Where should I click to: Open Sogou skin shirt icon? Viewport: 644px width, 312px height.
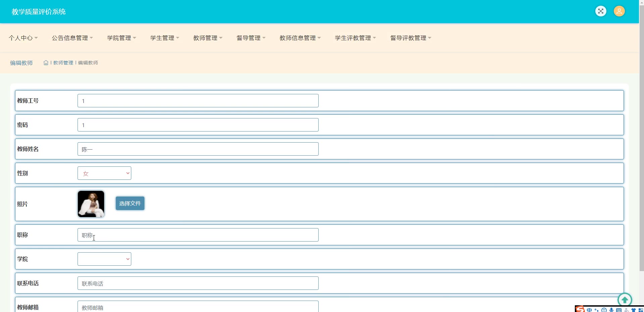[x=634, y=310]
